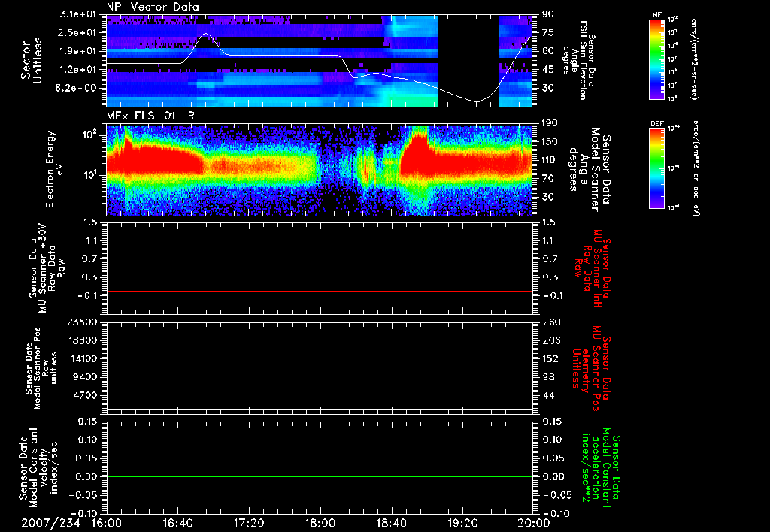The height and width of the screenshot is (532, 770).
Task: Click the 'MU Scanner +30V Raw Data' axis label
Action: point(47,269)
